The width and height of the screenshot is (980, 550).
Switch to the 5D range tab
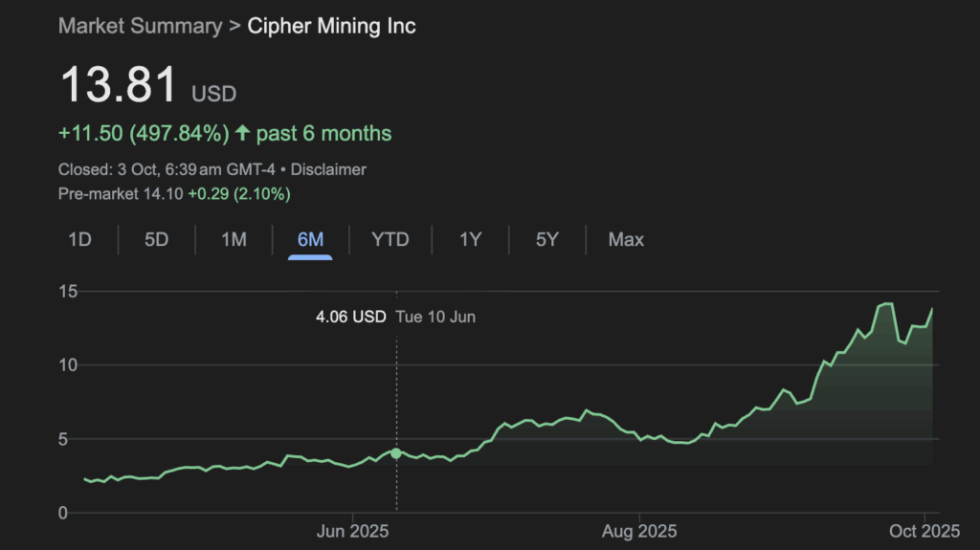(x=156, y=239)
